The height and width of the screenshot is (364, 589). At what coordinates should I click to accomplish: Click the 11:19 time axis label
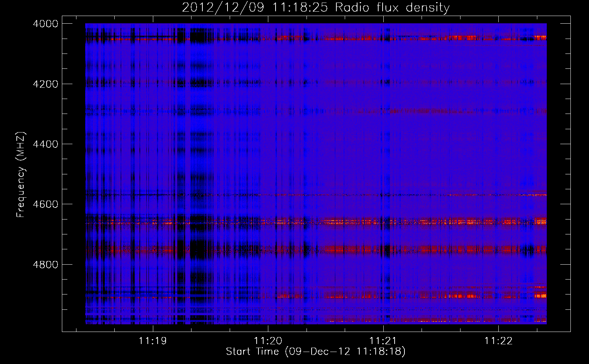click(153, 341)
